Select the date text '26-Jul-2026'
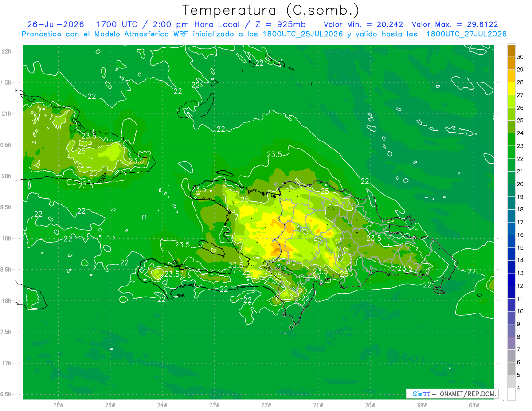The width and height of the screenshot is (532, 411). pyautogui.click(x=55, y=24)
